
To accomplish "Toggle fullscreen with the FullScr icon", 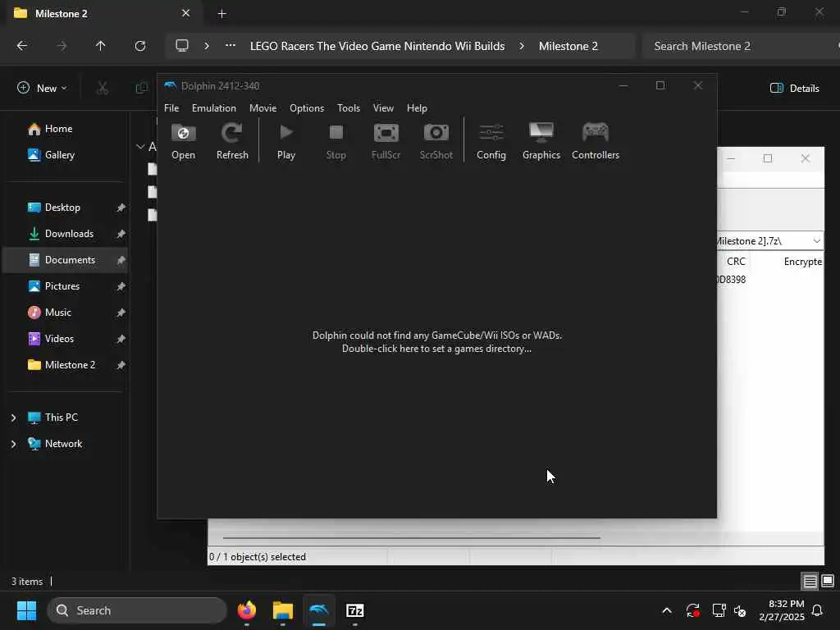I will coord(386,141).
